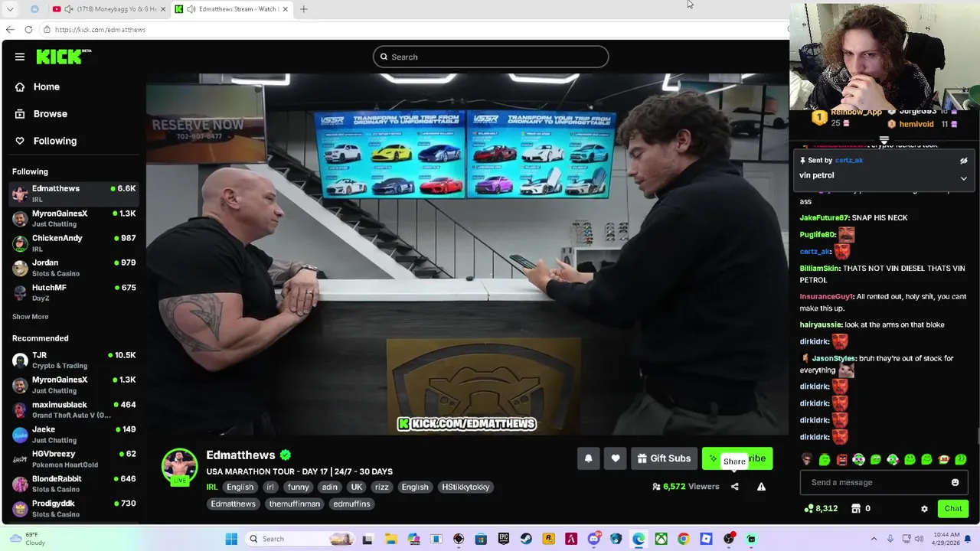Open TJR recommended channel

(73, 360)
